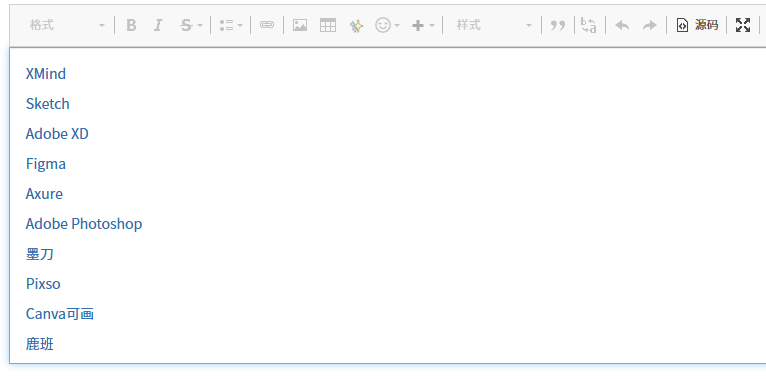This screenshot has width=766, height=379.
Task: Click the plus insert icon
Action: (x=418, y=25)
